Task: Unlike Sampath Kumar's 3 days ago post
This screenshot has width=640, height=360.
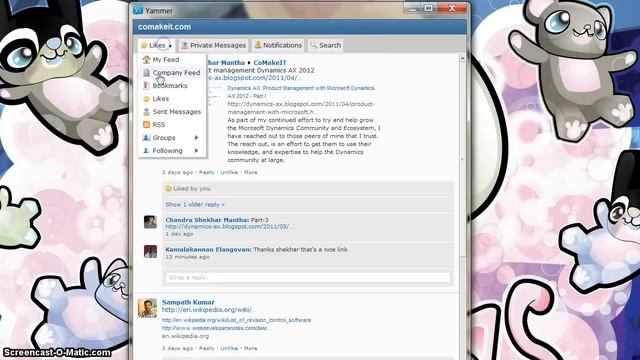Action: [x=229, y=348]
